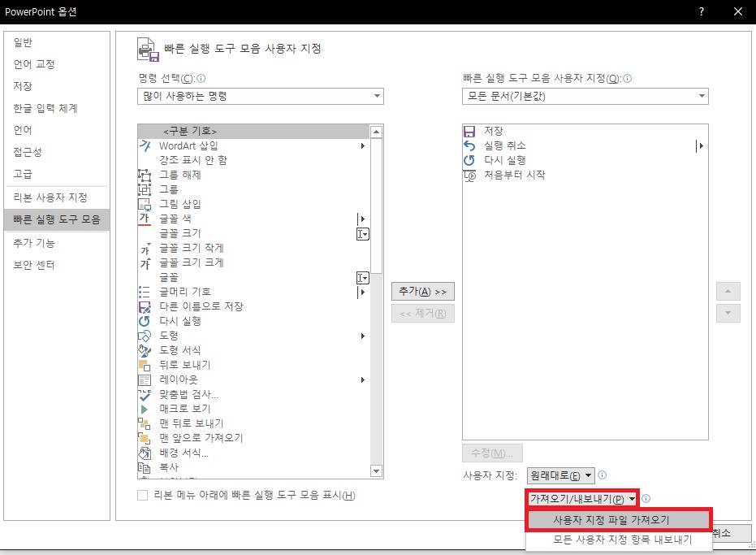Expand the 글머리 기호 split arrow
Image resolution: width=756 pixels, height=555 pixels.
tap(362, 292)
